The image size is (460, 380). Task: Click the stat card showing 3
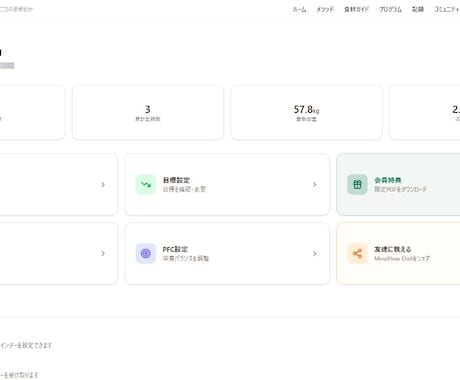pos(148,112)
